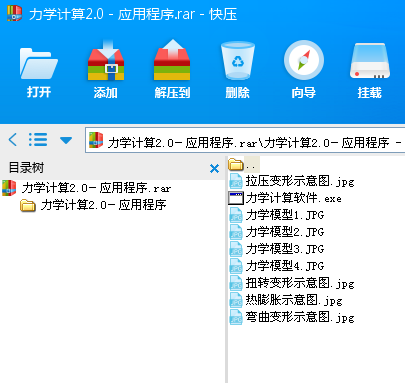Select 力学计算2.0- 应用程序 folder in the tree

click(93, 205)
